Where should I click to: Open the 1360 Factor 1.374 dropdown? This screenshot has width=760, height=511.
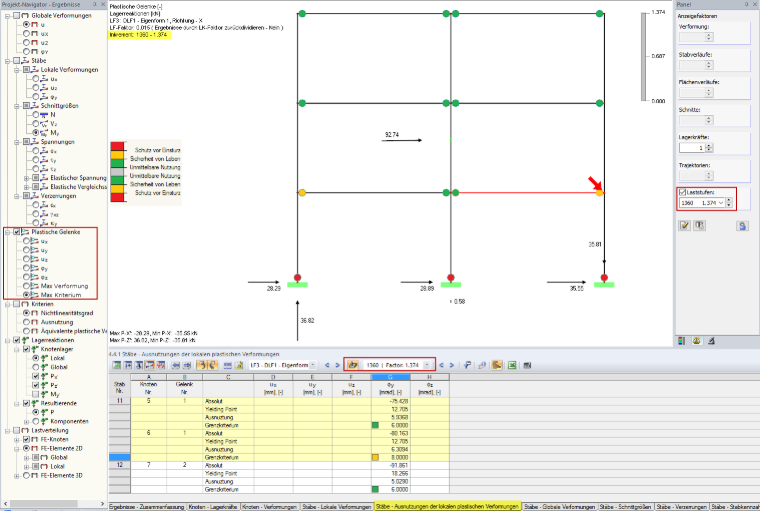coord(427,365)
